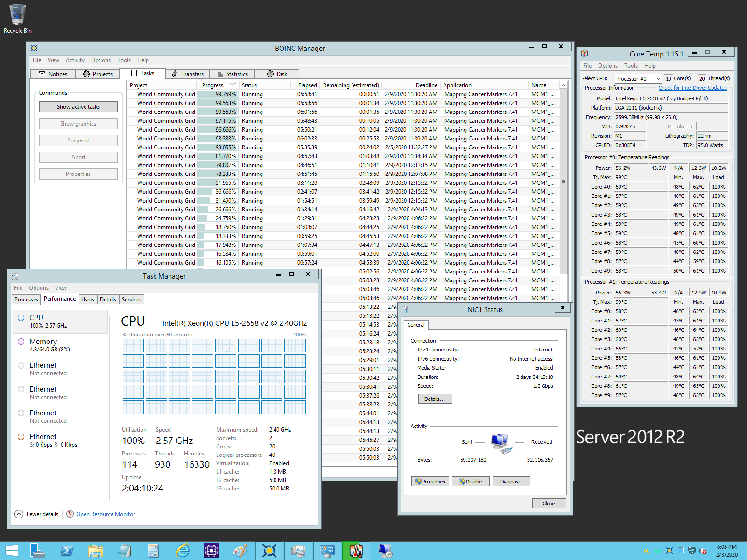
Task: Click the Suspend command button
Action: tap(78, 140)
